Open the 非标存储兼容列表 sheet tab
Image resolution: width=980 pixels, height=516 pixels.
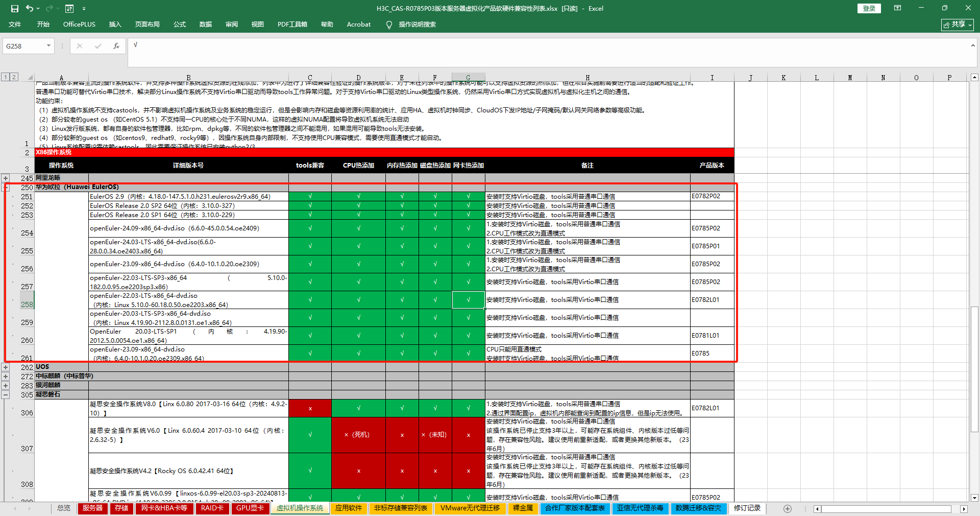pyautogui.click(x=401, y=508)
